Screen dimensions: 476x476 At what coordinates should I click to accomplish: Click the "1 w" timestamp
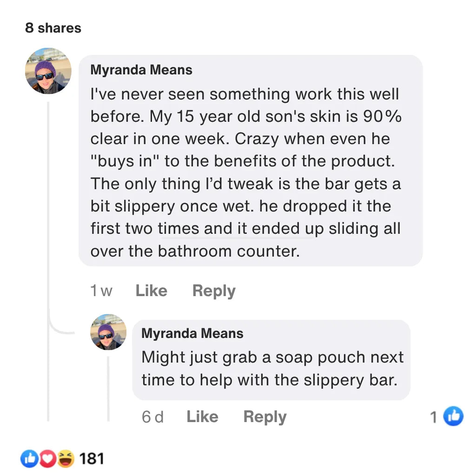tap(101, 291)
